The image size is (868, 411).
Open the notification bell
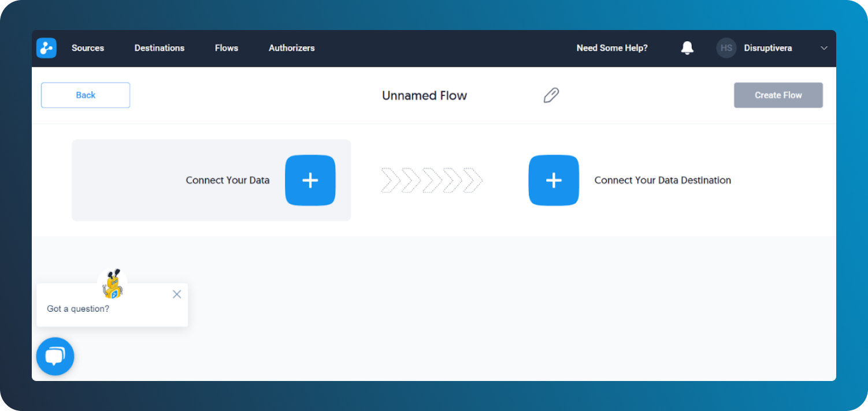tap(687, 48)
